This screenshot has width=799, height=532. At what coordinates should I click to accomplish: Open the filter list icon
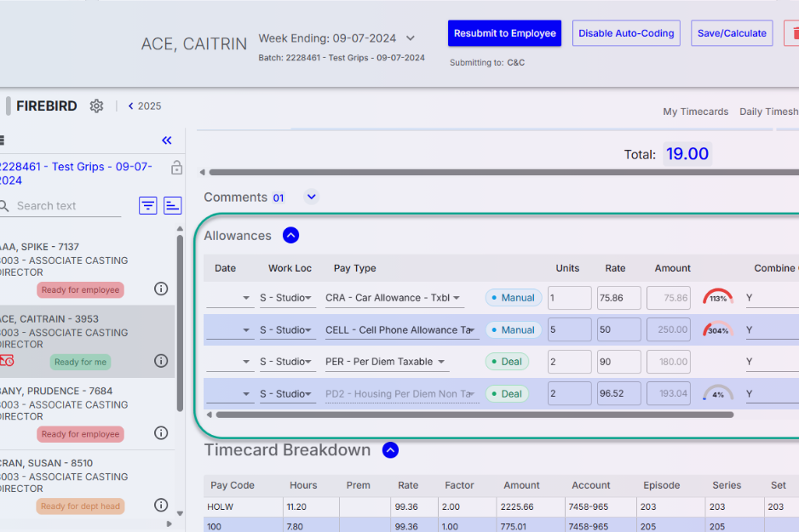(148, 205)
